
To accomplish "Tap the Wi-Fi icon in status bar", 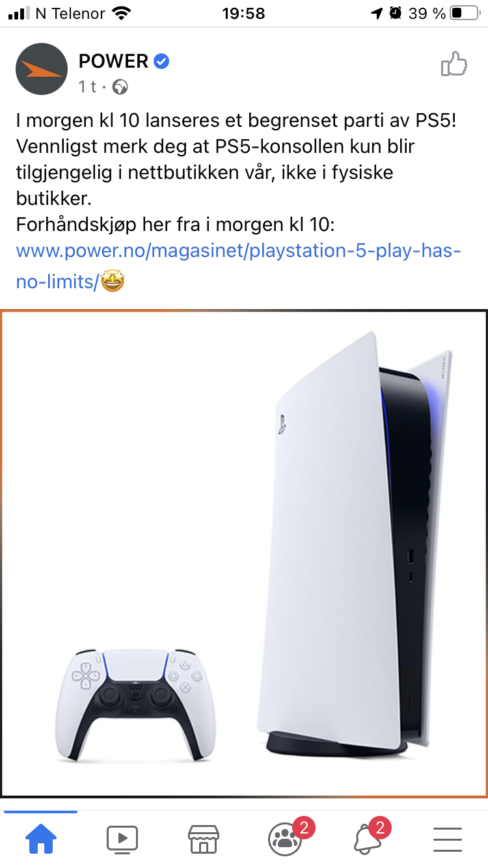I will point(121,13).
